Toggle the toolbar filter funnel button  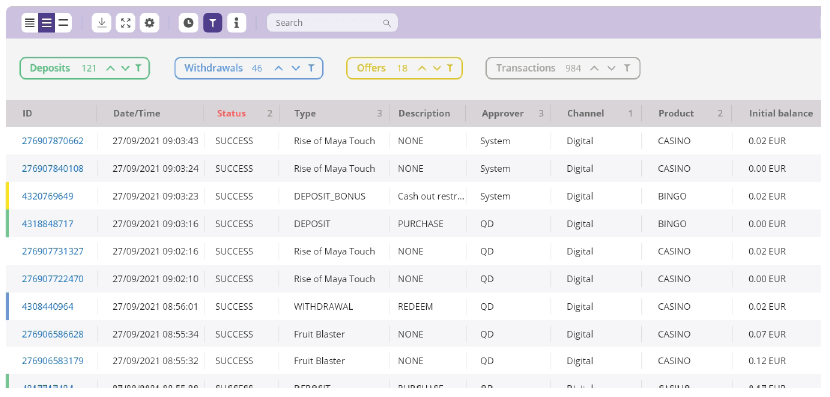pos(213,23)
